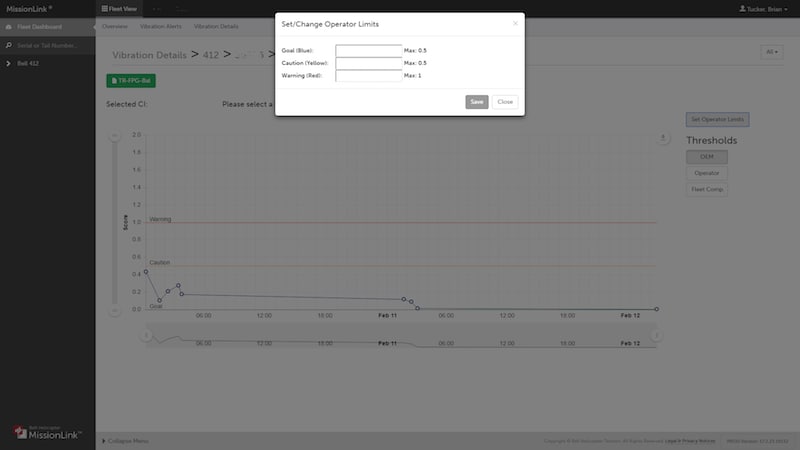The height and width of the screenshot is (450, 800).
Task: Go to the Overview tab
Action: coord(116,27)
